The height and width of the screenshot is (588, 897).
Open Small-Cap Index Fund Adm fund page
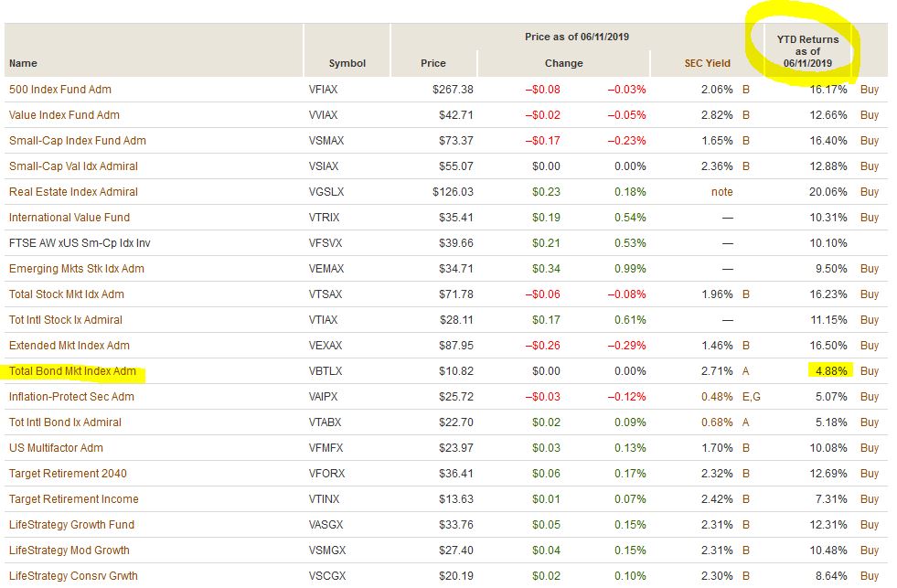pos(77,141)
